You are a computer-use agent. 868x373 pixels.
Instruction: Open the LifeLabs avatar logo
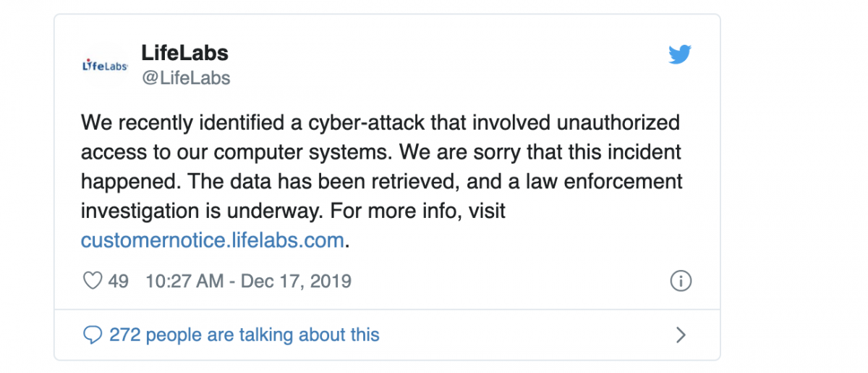(x=105, y=65)
